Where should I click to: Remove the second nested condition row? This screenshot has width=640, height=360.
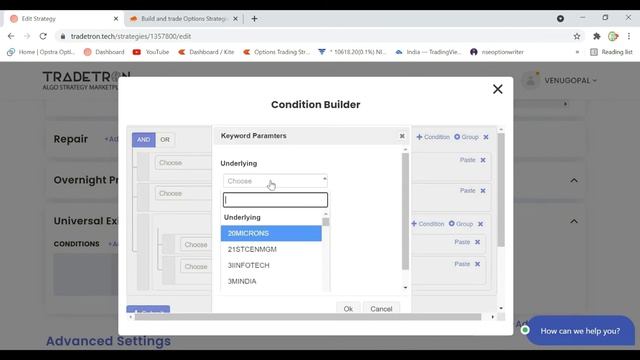coord(478,264)
